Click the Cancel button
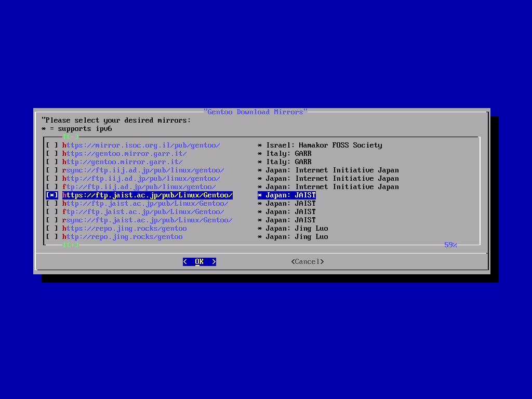 tap(308, 262)
